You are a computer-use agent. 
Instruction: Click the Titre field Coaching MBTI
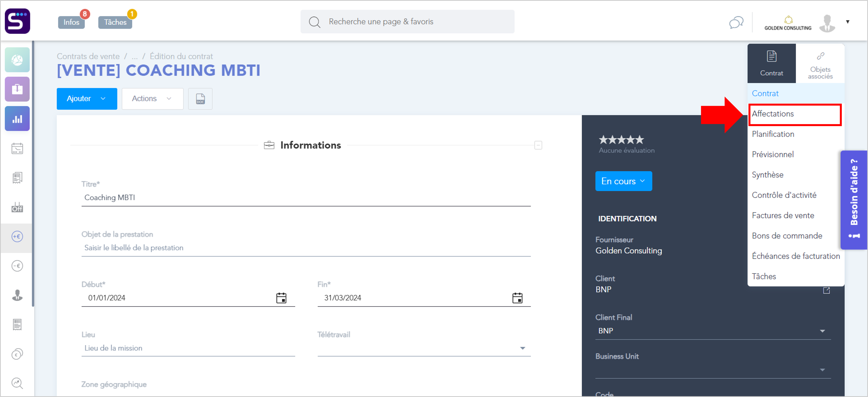coord(306,197)
